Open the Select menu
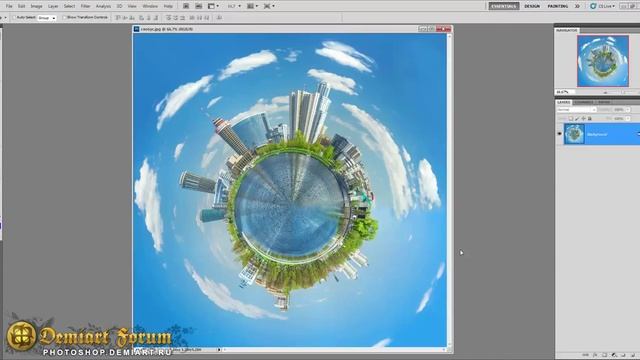This screenshot has width=640, height=360. tap(69, 6)
